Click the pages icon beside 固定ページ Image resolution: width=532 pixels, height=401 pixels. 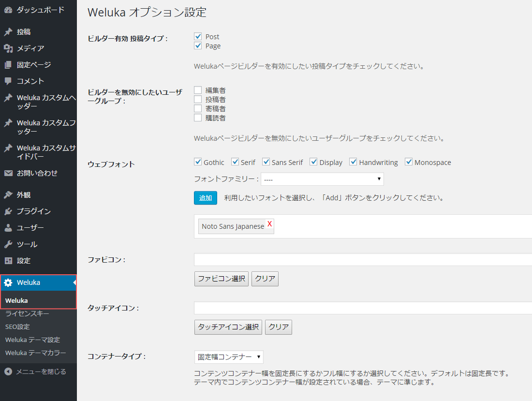coord(8,65)
